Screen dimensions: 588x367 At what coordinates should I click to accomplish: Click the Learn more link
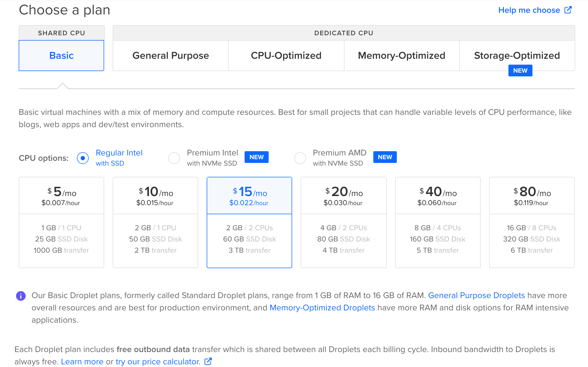[x=82, y=361]
